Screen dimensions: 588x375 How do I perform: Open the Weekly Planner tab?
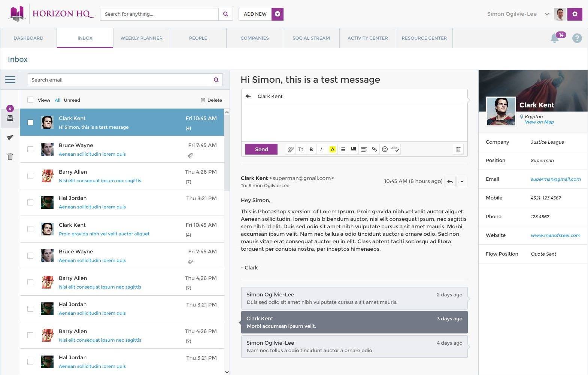(142, 38)
